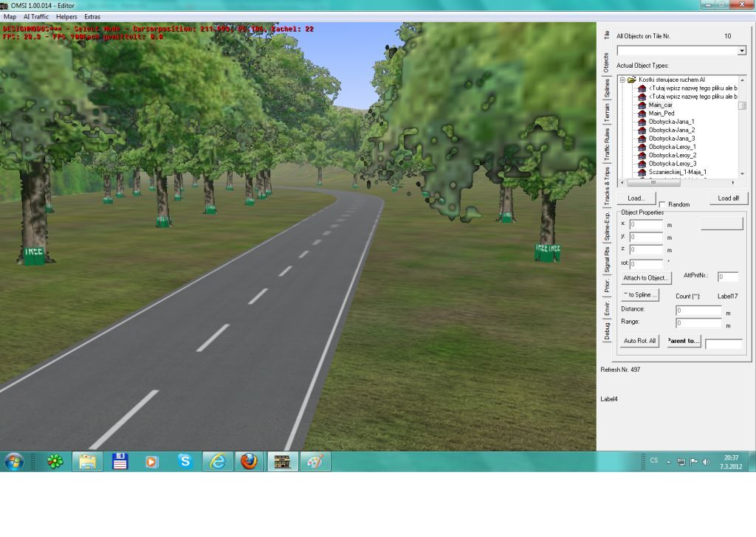This screenshot has height=537, width=756.
Task: Click the Windows Start orb
Action: point(14,462)
